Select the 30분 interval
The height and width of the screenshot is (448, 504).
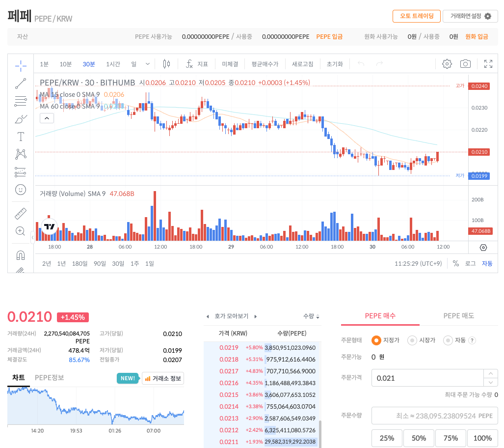click(x=89, y=64)
